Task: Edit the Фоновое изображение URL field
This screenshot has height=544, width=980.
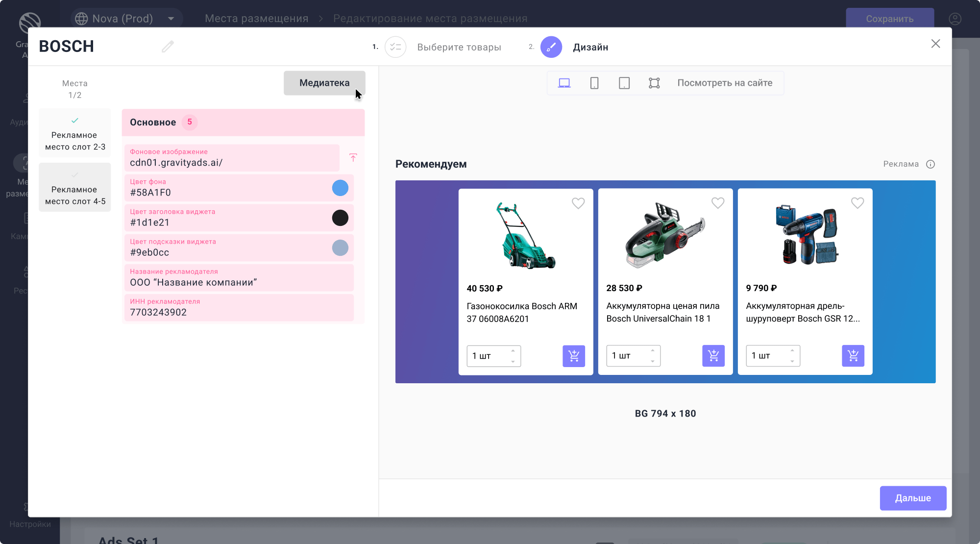Action: click(232, 158)
